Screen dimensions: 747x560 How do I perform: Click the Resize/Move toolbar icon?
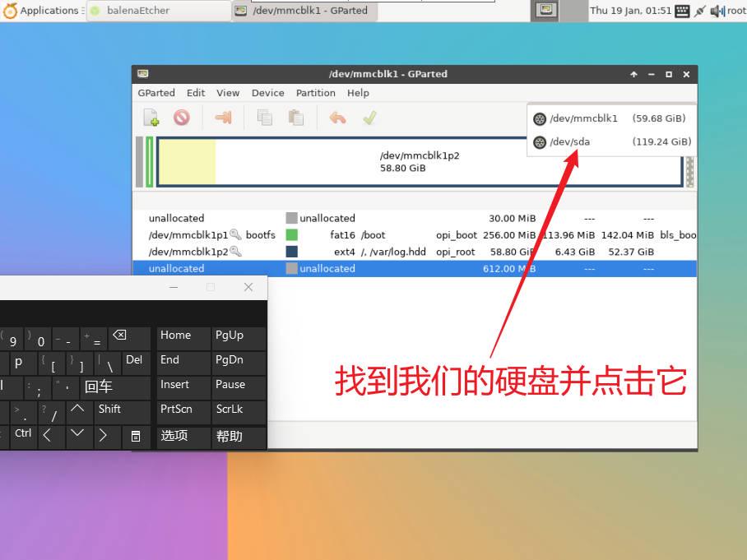tap(223, 117)
